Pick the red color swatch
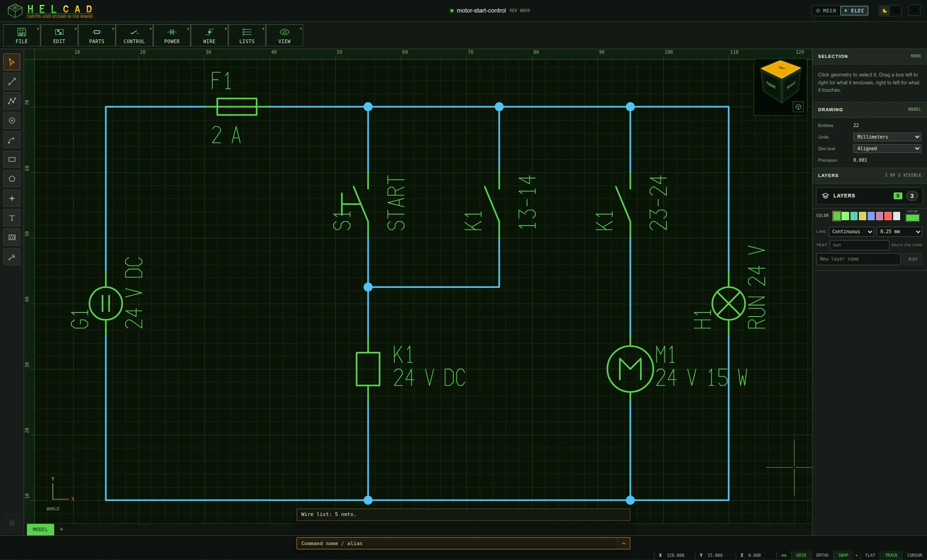The image size is (927, 560). [x=888, y=216]
